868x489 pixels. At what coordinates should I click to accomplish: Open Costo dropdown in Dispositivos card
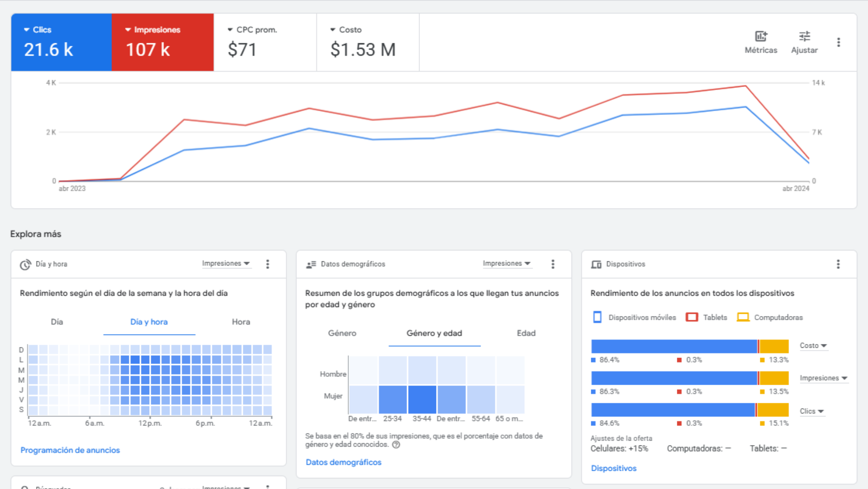click(x=813, y=346)
